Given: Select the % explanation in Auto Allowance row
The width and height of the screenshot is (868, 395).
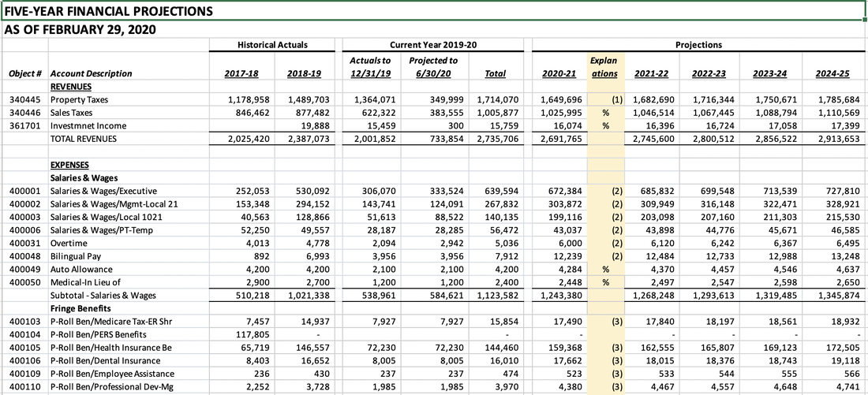Looking at the screenshot, I should click(x=605, y=270).
